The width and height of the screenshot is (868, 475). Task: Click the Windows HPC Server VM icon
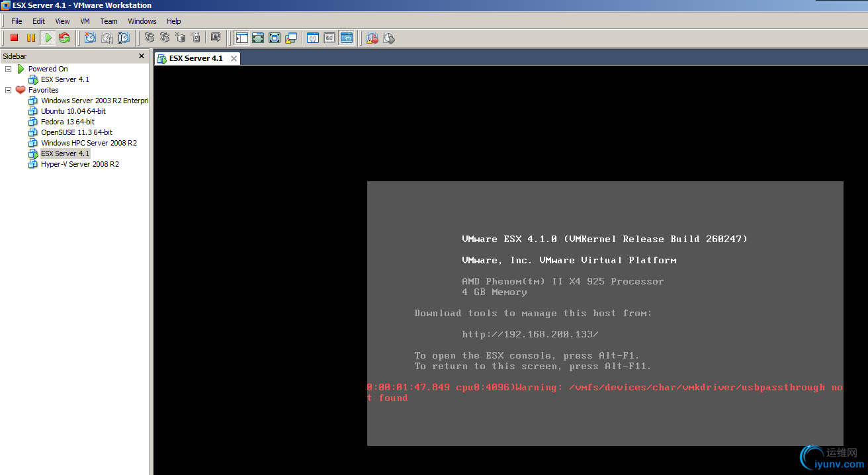33,143
